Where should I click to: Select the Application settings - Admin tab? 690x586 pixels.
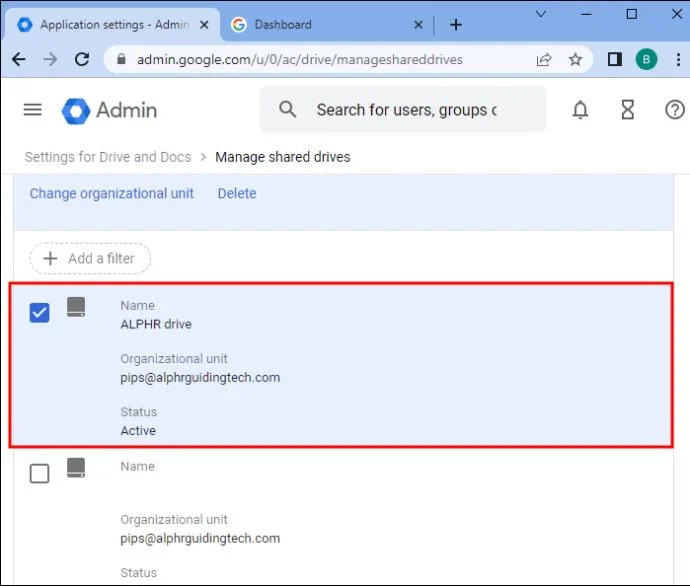tap(112, 25)
